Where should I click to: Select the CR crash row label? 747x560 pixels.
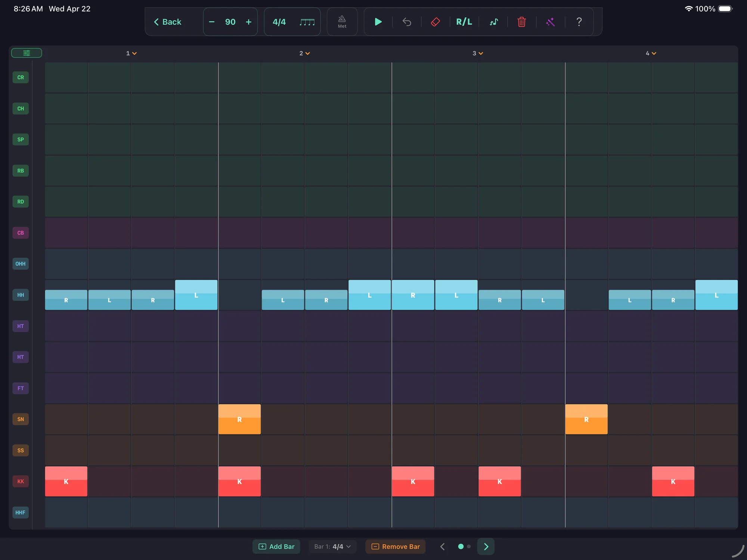[21, 77]
